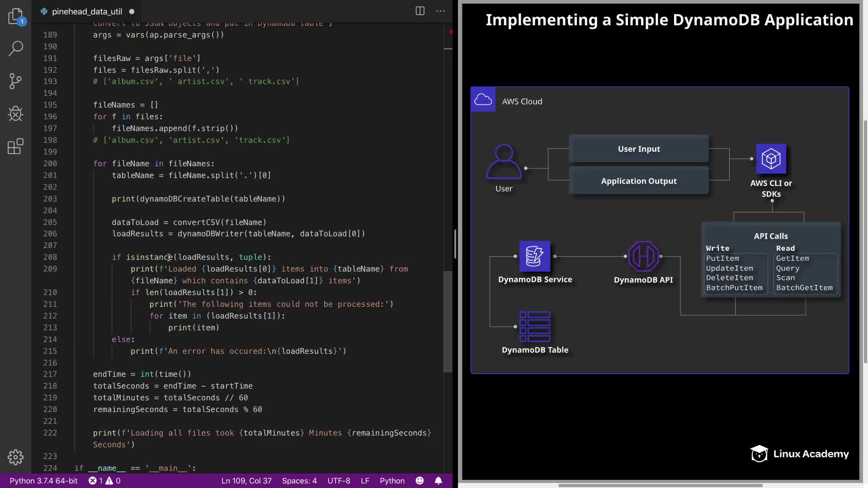Click the notifications bell in status bar

coord(438,481)
